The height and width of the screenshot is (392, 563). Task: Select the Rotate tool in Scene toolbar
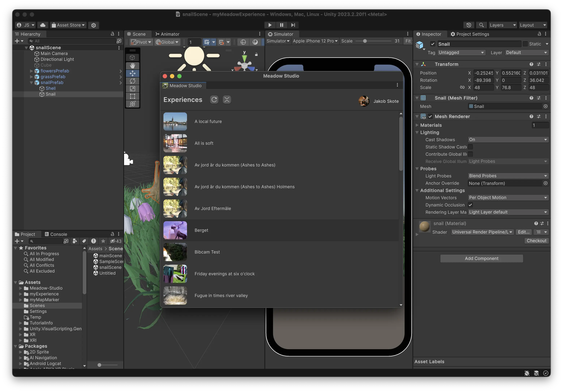point(132,81)
